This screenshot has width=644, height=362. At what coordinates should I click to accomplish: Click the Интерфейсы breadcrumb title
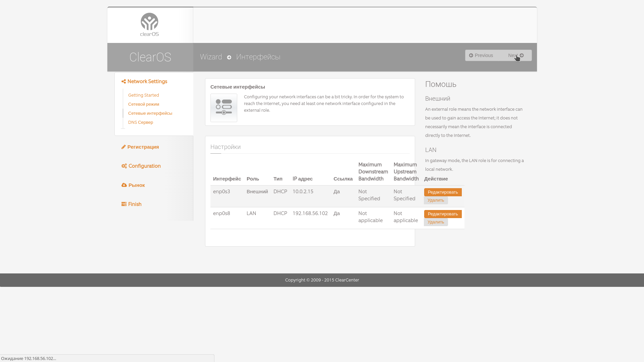coord(258,57)
